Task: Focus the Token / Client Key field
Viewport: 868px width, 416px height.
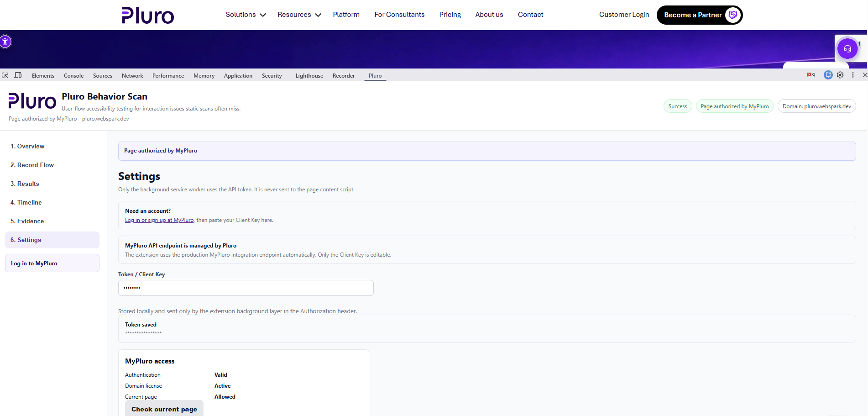Action: (246, 288)
